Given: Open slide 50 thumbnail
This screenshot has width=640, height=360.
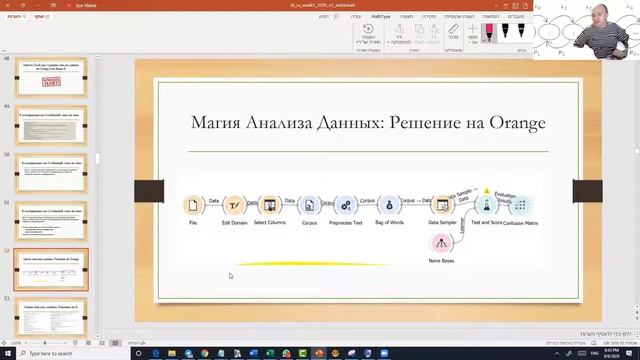Looking at the screenshot, I should 51,173.
